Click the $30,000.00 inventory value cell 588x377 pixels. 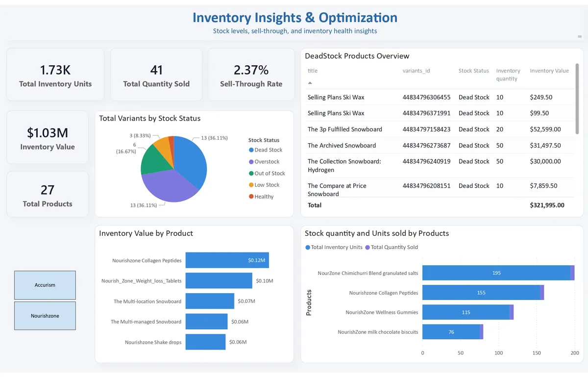click(545, 161)
